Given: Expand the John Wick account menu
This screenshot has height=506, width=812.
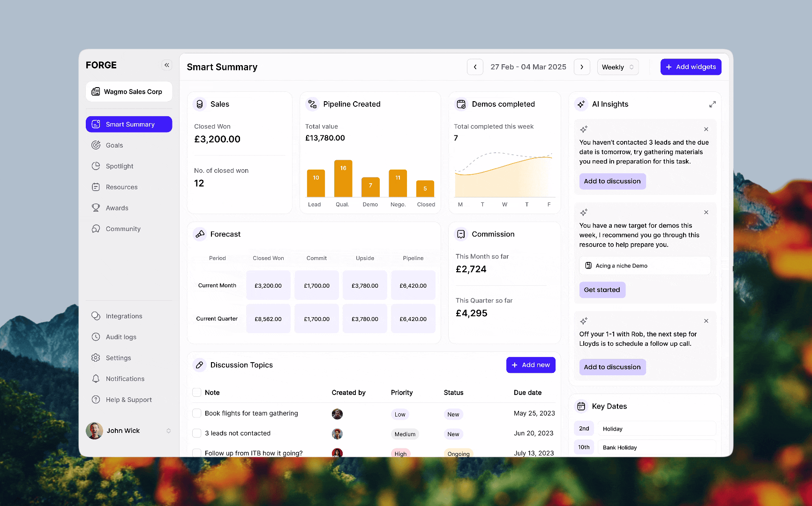Looking at the screenshot, I should tap(168, 431).
